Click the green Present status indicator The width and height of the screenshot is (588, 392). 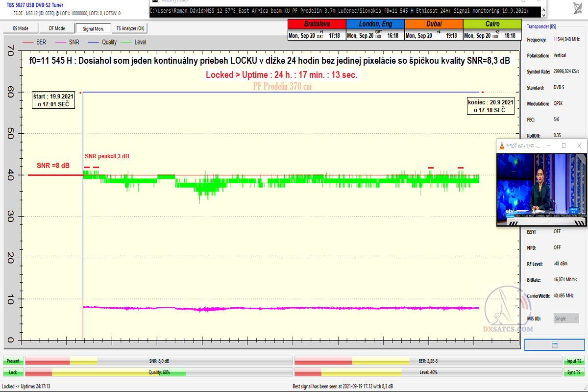pyautogui.click(x=13, y=361)
